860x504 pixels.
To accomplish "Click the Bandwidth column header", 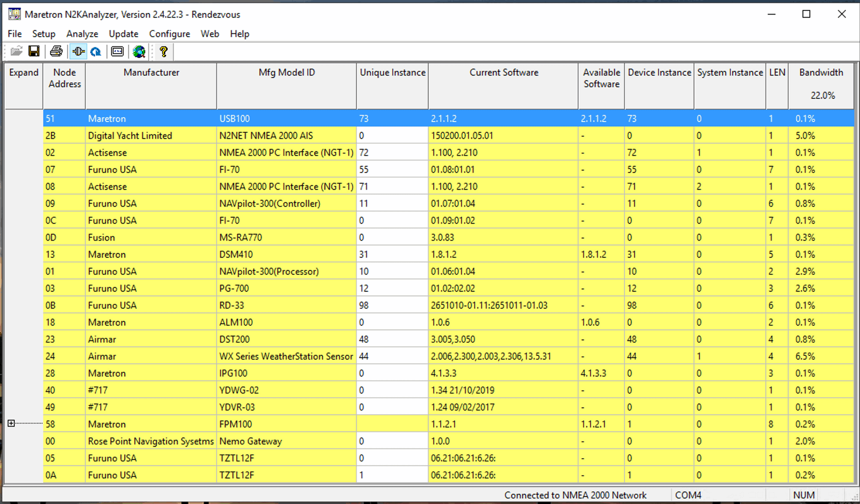I will click(821, 73).
